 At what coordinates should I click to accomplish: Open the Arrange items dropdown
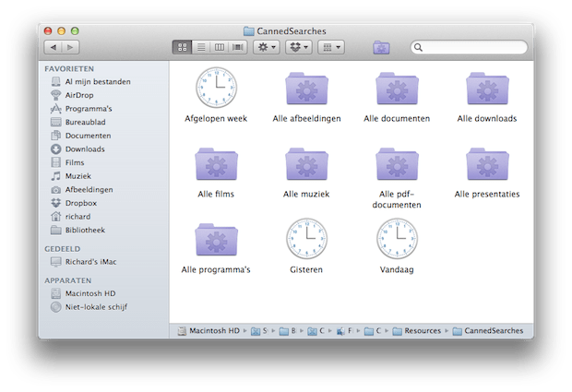click(331, 47)
